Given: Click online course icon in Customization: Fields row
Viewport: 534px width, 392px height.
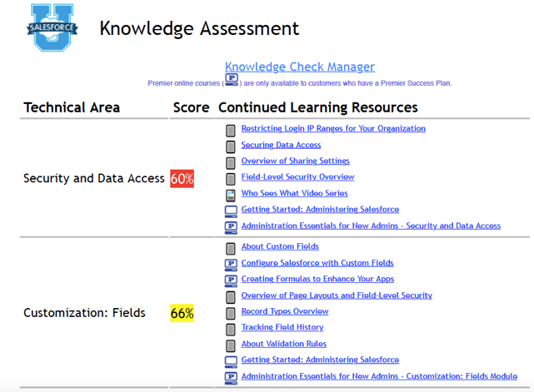Looking at the screenshot, I should (x=231, y=362).
